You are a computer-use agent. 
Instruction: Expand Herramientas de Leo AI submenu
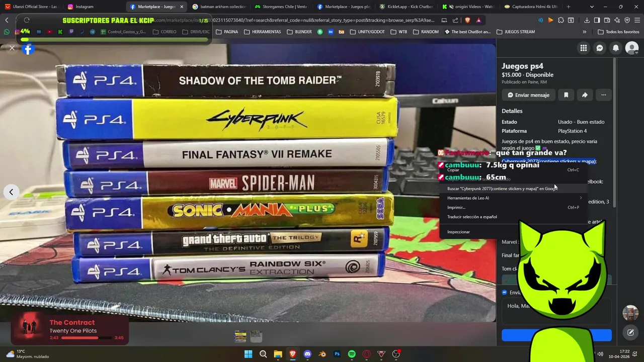tap(513, 198)
